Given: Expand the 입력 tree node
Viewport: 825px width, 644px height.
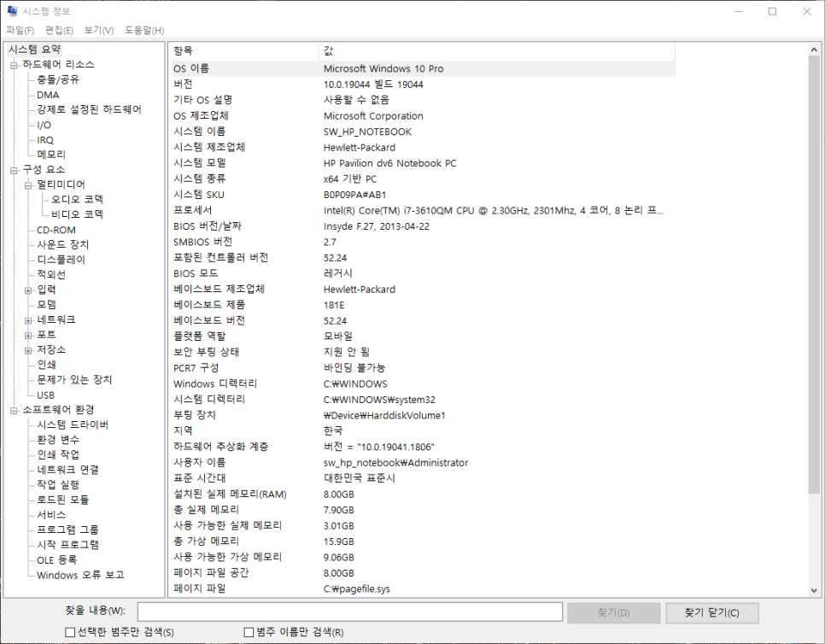Looking at the screenshot, I should click(x=28, y=290).
